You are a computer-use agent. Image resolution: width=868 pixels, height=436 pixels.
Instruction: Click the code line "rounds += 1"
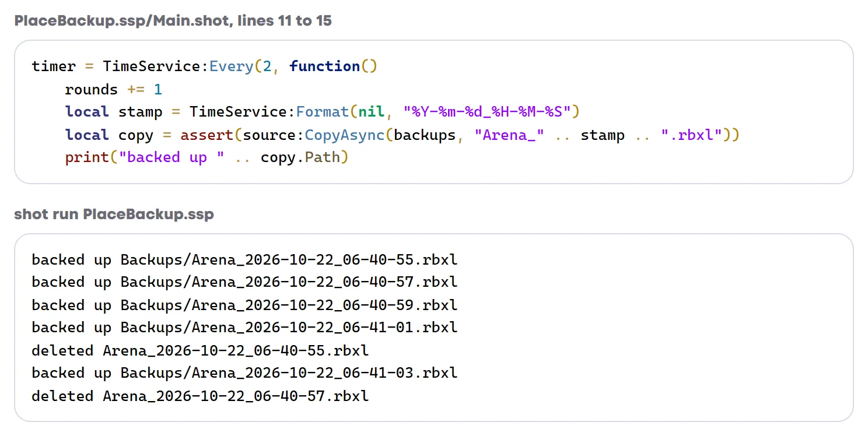(x=113, y=90)
